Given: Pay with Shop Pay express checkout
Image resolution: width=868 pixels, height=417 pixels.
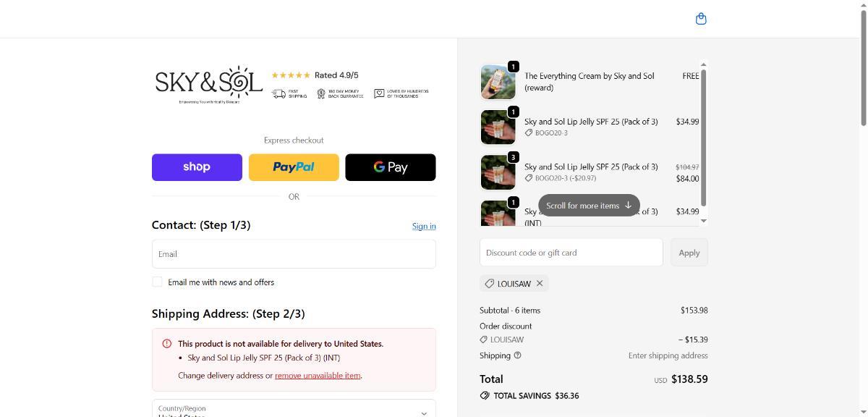Looking at the screenshot, I should coord(197,167).
